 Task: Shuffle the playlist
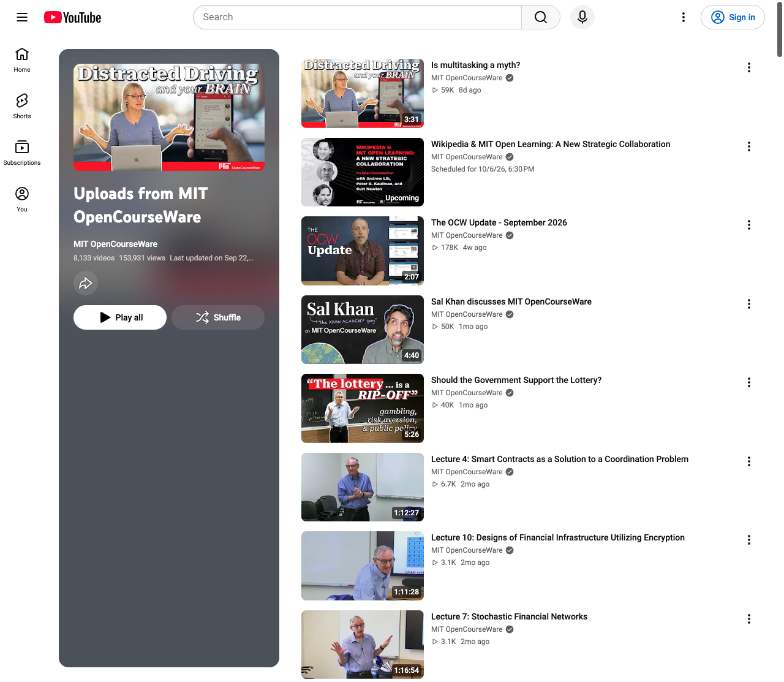218,317
